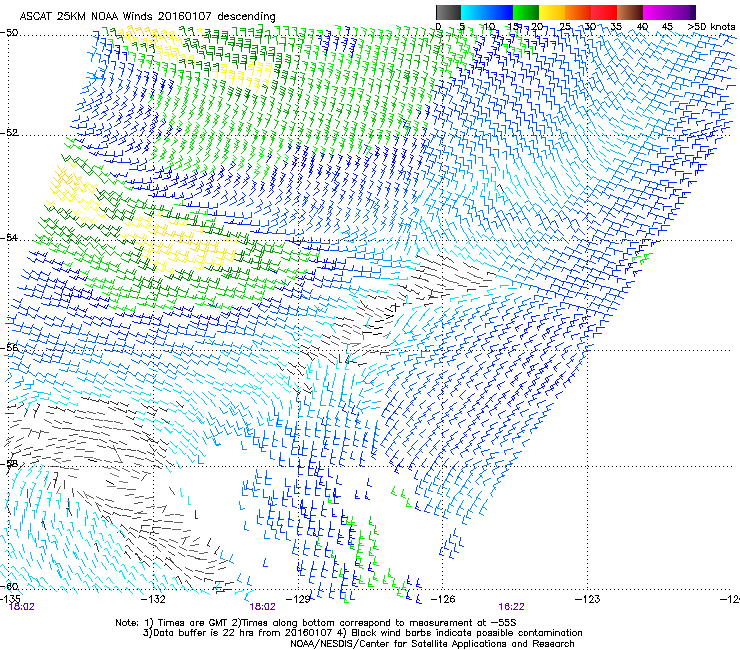Click the '-56' latitude axis label
Image resolution: width=740 pixels, height=650 pixels.
coord(9,347)
